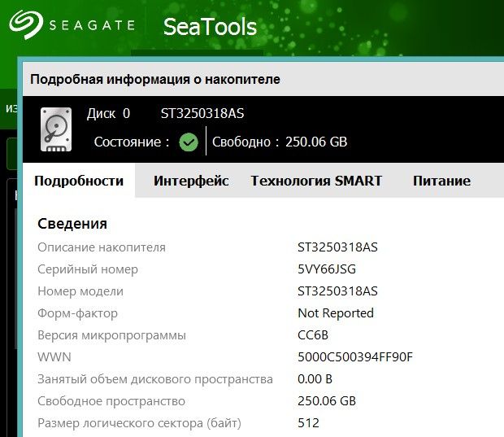Image resolution: width=504 pixels, height=437 pixels.
Task: Switch to the Интерфейс tab
Action: pos(191,181)
